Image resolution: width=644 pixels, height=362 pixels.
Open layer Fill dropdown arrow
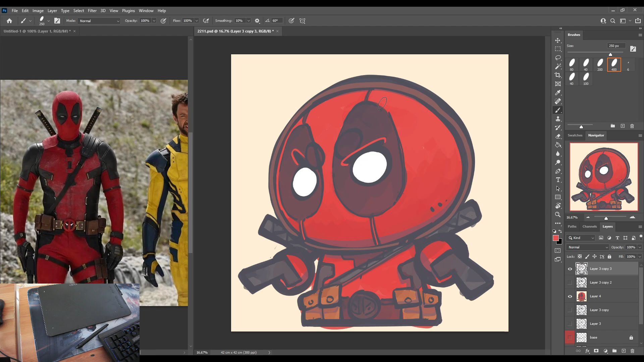[640, 257]
